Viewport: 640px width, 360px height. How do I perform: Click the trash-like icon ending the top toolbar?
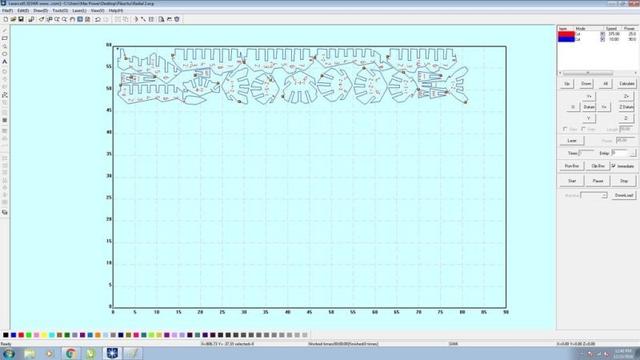coord(177,19)
